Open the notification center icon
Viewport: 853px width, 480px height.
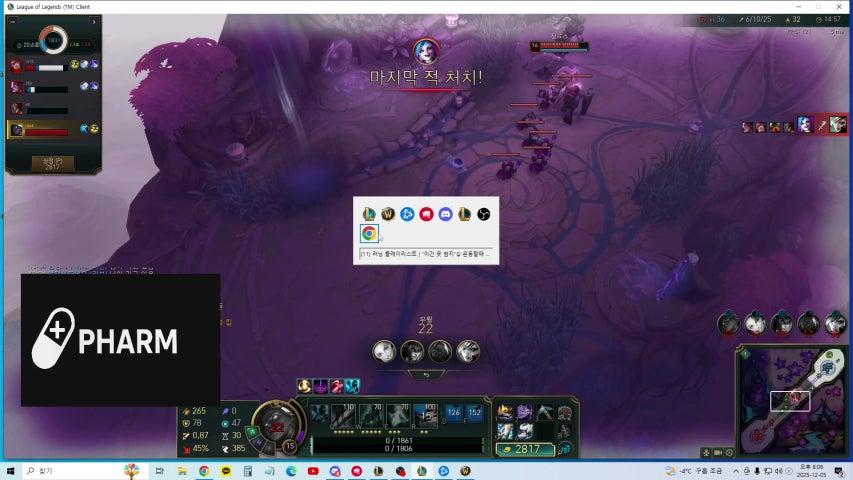coord(839,471)
